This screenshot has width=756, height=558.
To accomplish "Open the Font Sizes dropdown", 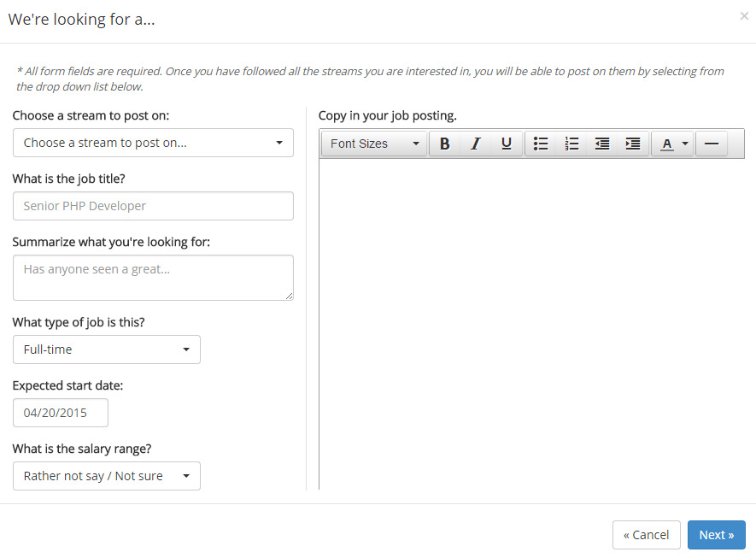I will pos(374,144).
